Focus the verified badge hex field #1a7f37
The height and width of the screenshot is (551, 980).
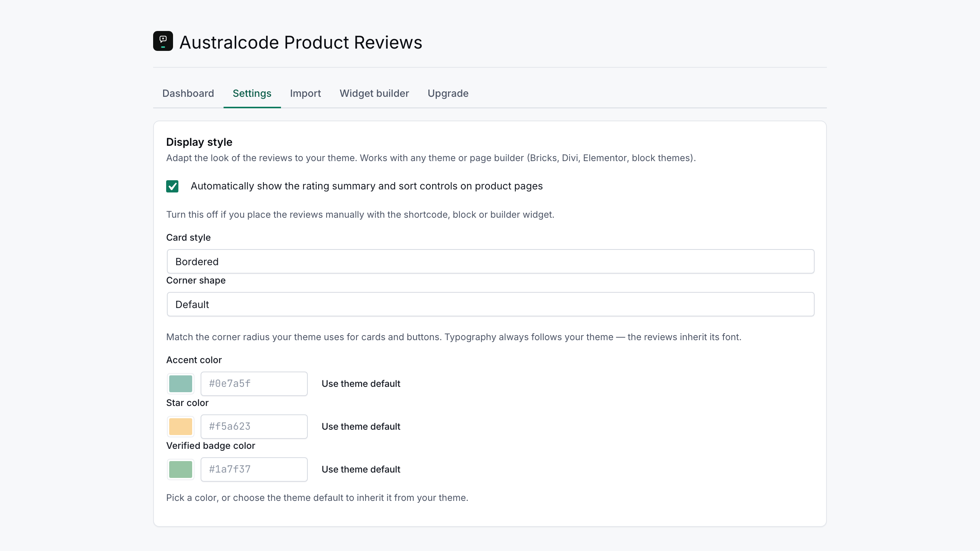(254, 469)
